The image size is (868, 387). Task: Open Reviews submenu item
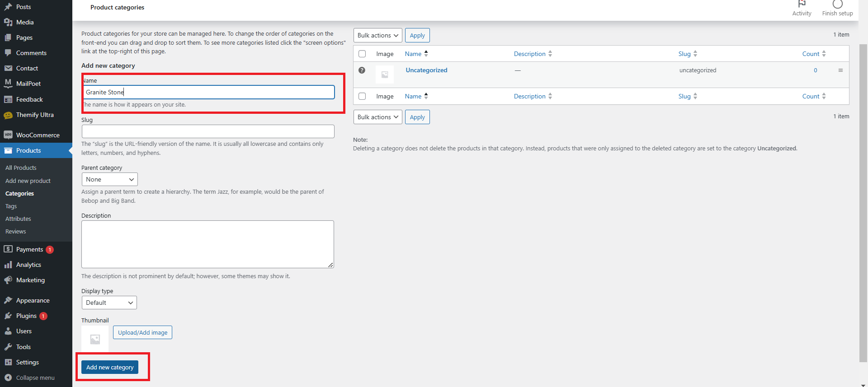pos(16,231)
